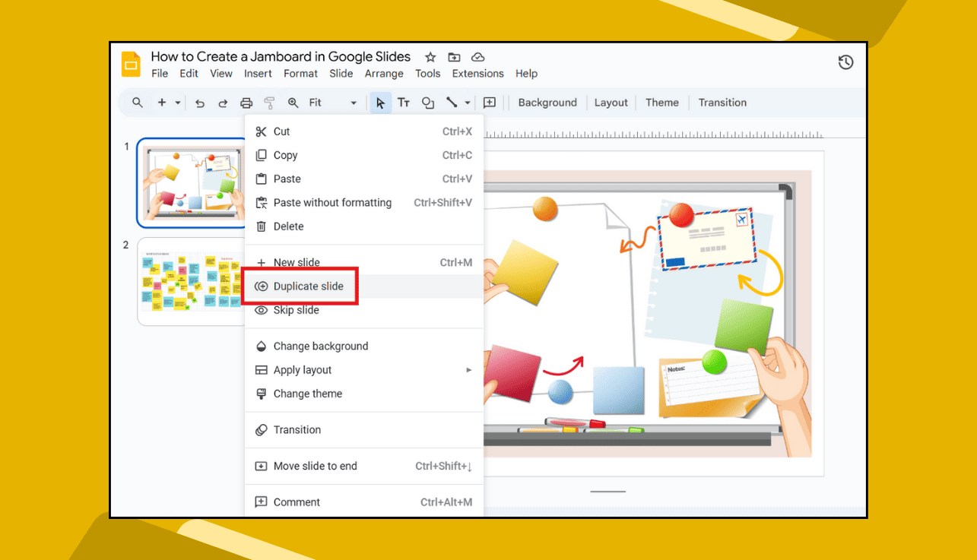Open the Zoom tool
This screenshot has width=977, height=560.
[x=293, y=103]
